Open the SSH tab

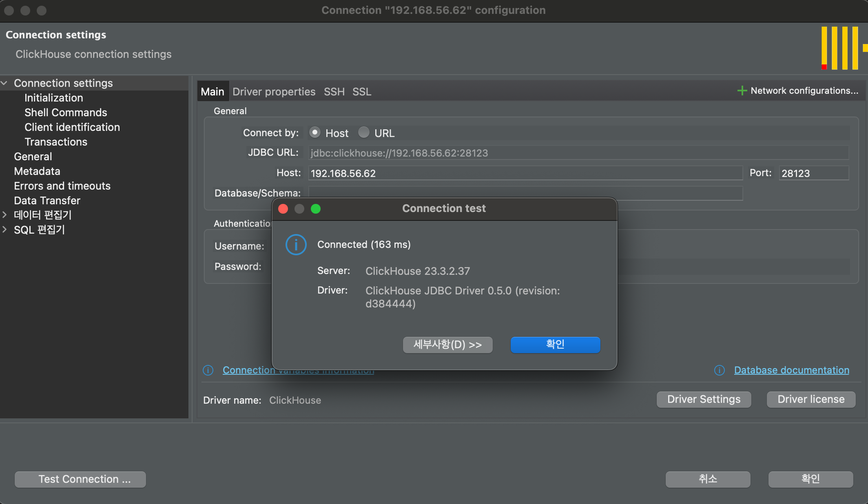point(334,92)
